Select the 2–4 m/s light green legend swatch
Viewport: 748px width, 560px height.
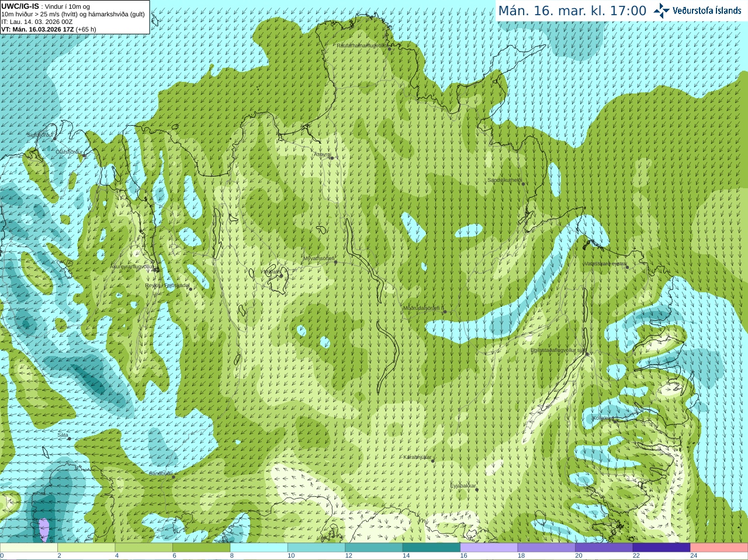pyautogui.click(x=86, y=548)
